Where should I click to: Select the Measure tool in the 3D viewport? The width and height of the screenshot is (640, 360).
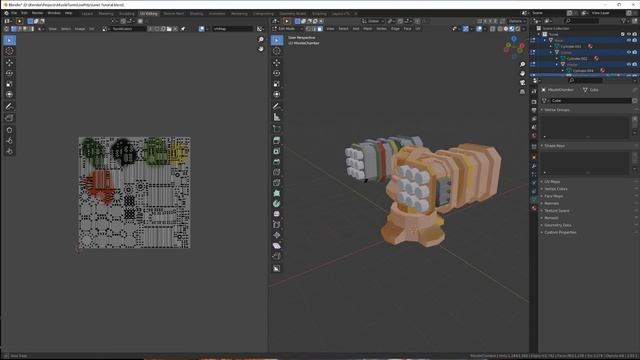point(277,118)
